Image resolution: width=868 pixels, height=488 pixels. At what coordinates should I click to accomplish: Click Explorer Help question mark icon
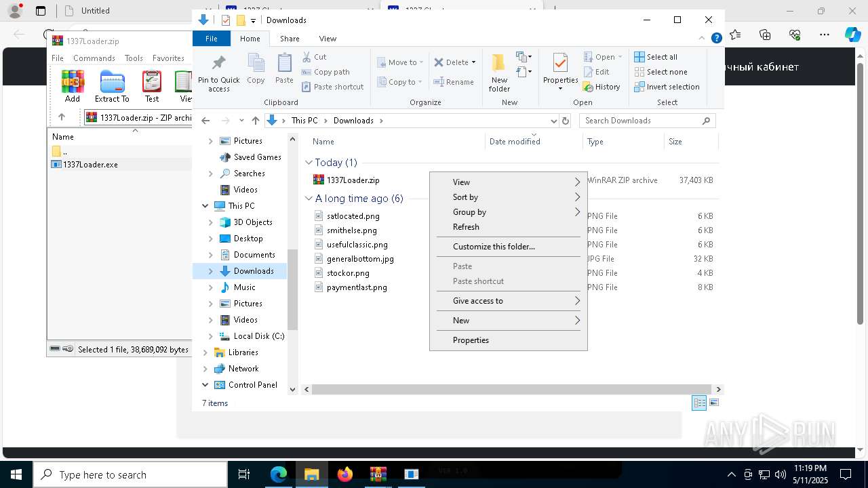(x=716, y=39)
